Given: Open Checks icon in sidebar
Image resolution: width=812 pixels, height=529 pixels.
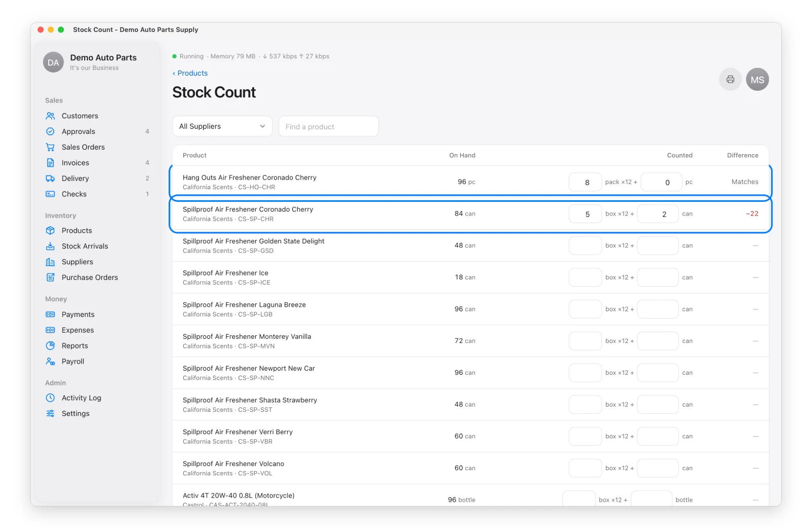Looking at the screenshot, I should (50, 194).
